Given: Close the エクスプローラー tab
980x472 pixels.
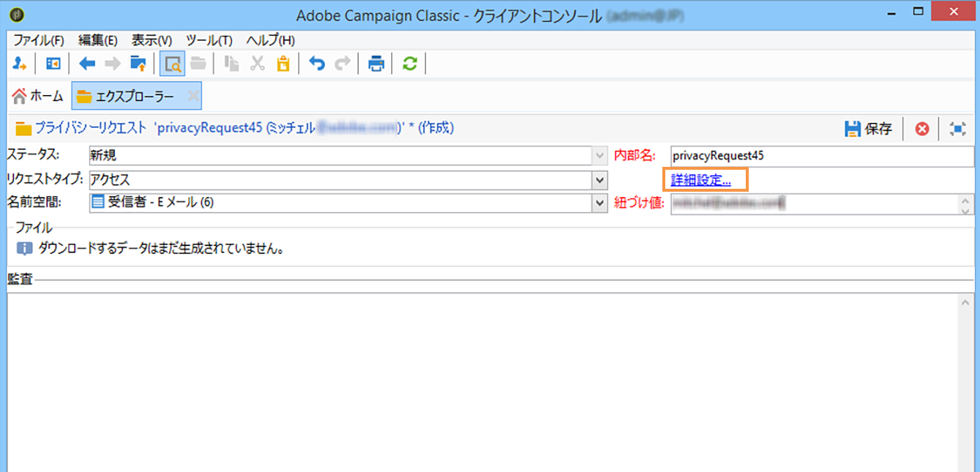Looking at the screenshot, I should click(192, 96).
